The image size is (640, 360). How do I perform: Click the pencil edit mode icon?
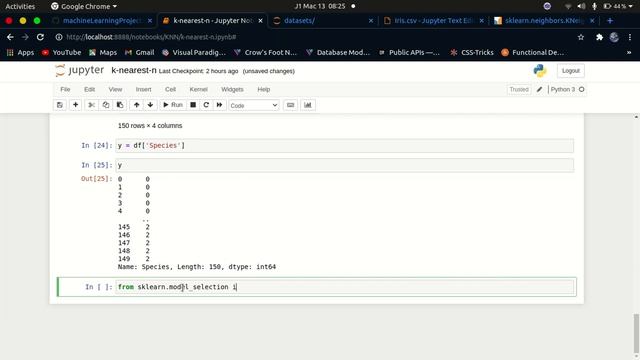(539, 89)
